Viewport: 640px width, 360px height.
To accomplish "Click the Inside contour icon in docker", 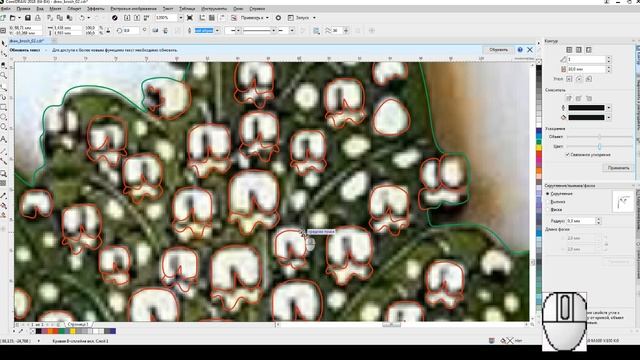I will (579, 50).
